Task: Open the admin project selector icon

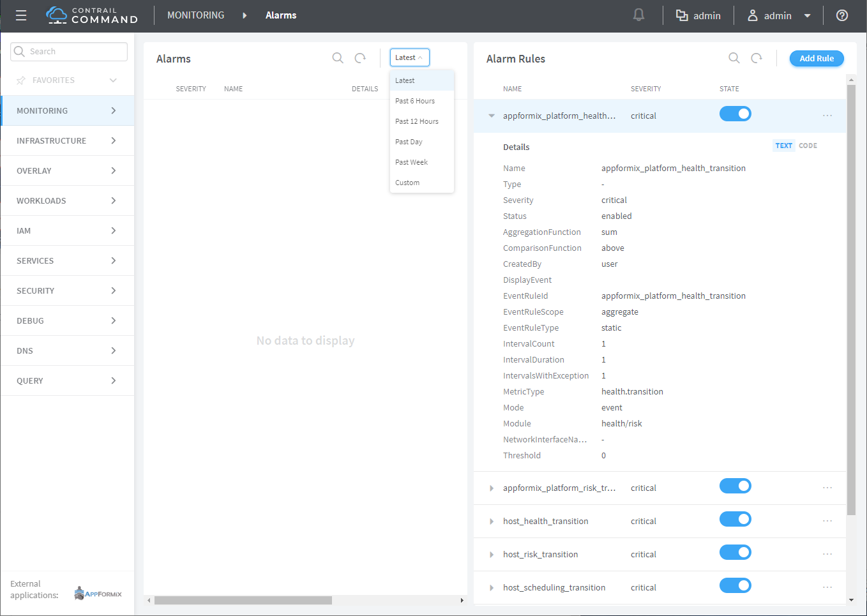Action: pyautogui.click(x=682, y=15)
